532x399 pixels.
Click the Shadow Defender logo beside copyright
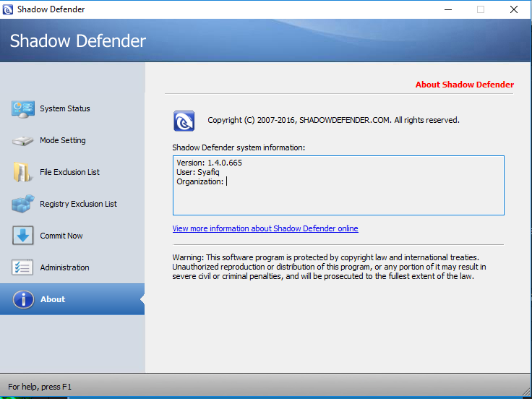tap(184, 121)
